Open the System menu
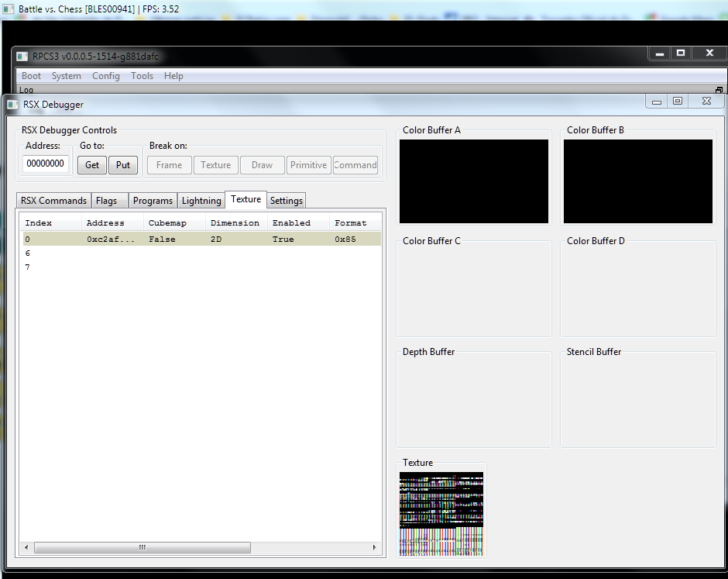Viewport: 728px width, 579px height. pyautogui.click(x=66, y=76)
